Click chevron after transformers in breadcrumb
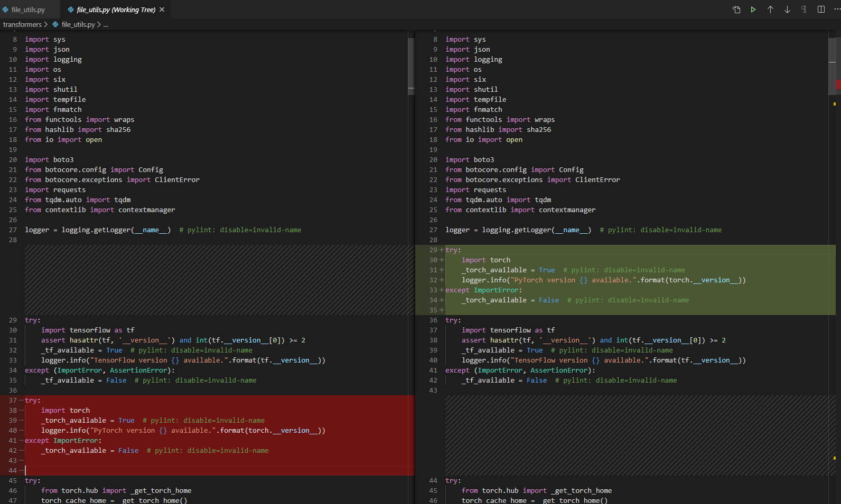841x504 pixels. point(46,24)
